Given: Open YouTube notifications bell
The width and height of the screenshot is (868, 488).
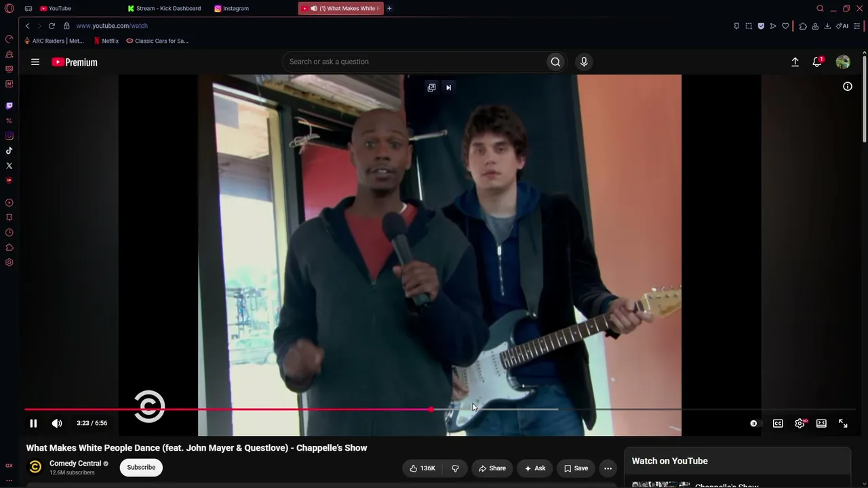Looking at the screenshot, I should pos(818,62).
